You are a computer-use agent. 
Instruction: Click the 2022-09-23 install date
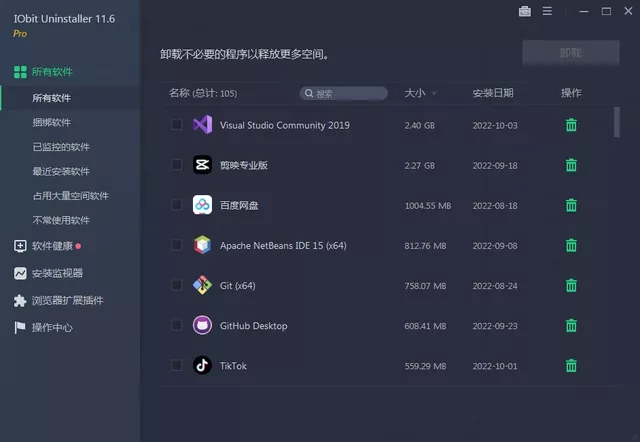point(495,326)
